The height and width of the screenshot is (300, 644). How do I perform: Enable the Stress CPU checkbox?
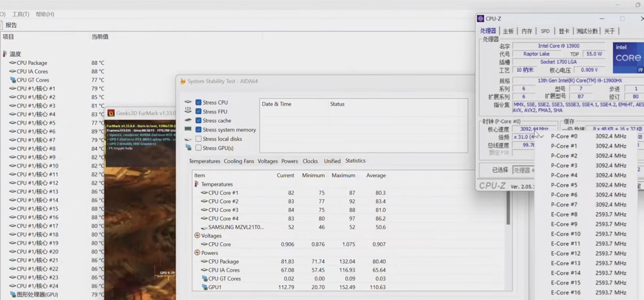coord(198,103)
